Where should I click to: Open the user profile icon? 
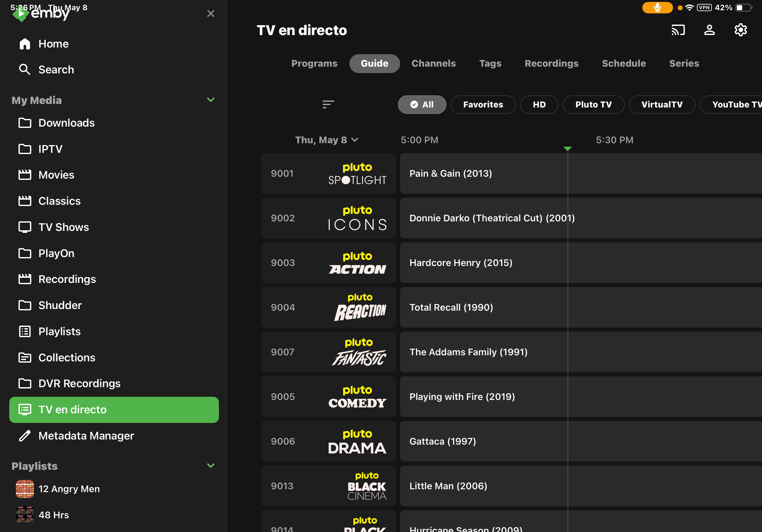click(709, 30)
